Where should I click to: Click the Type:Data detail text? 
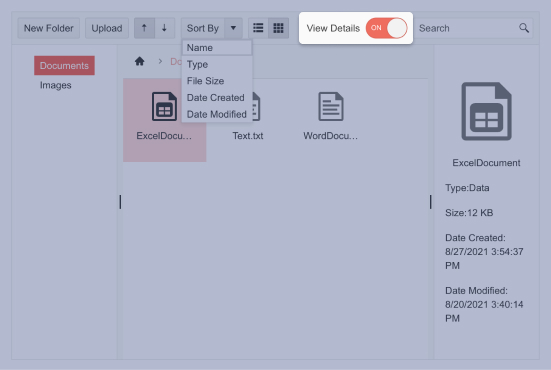[x=467, y=188]
